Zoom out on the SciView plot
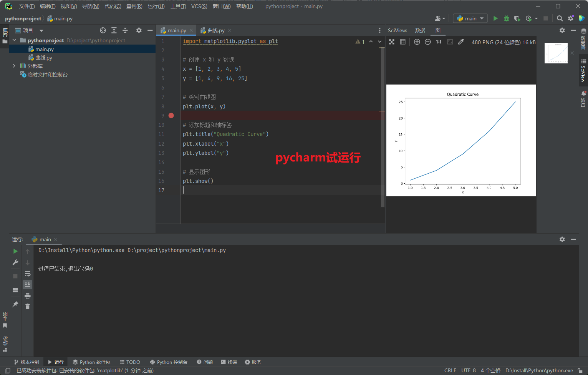The image size is (588, 375). click(428, 42)
